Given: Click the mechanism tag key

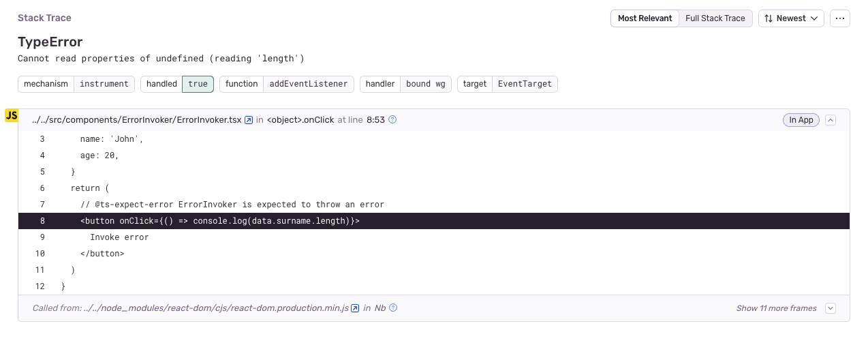Looking at the screenshot, I should [x=46, y=84].
